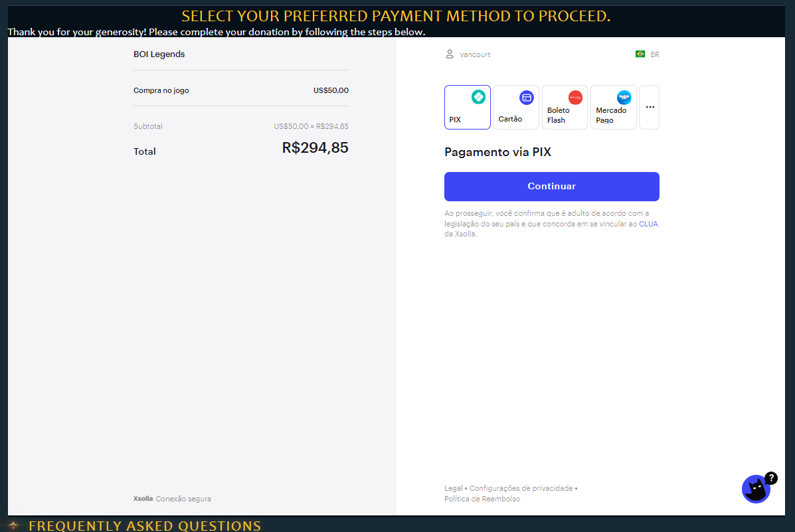The image size is (795, 532).
Task: Open Política de Reembolso link
Action: pyautogui.click(x=482, y=499)
